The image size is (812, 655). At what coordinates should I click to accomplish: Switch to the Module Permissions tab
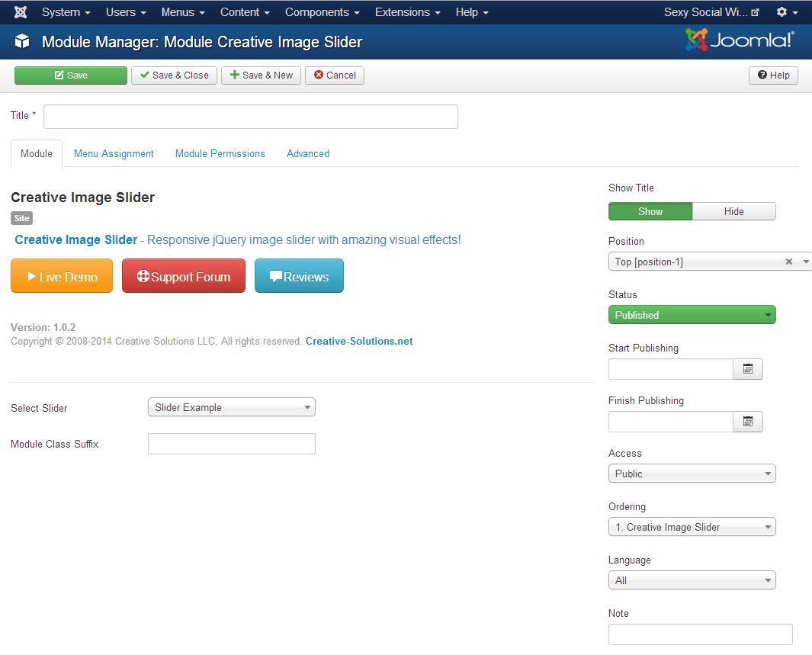point(220,153)
